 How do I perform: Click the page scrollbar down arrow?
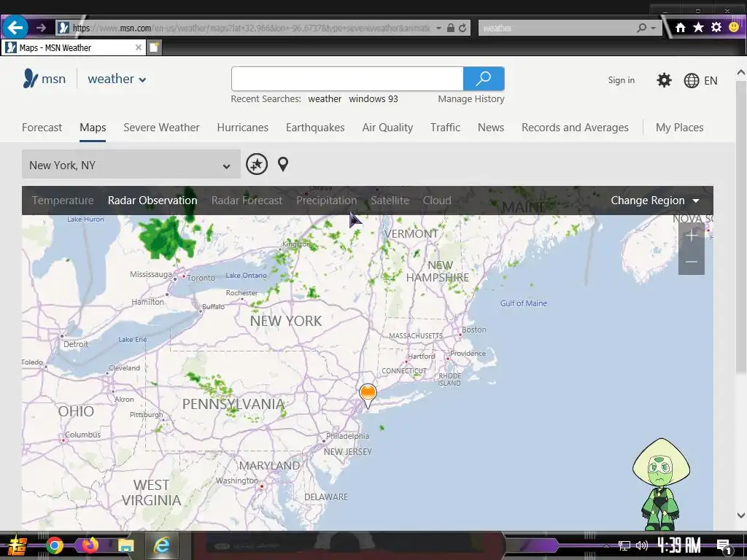[741, 516]
